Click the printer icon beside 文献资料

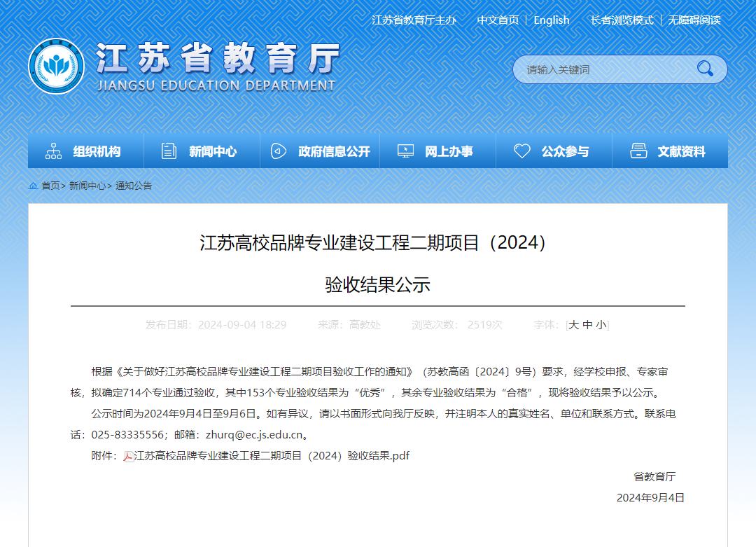[x=638, y=151]
